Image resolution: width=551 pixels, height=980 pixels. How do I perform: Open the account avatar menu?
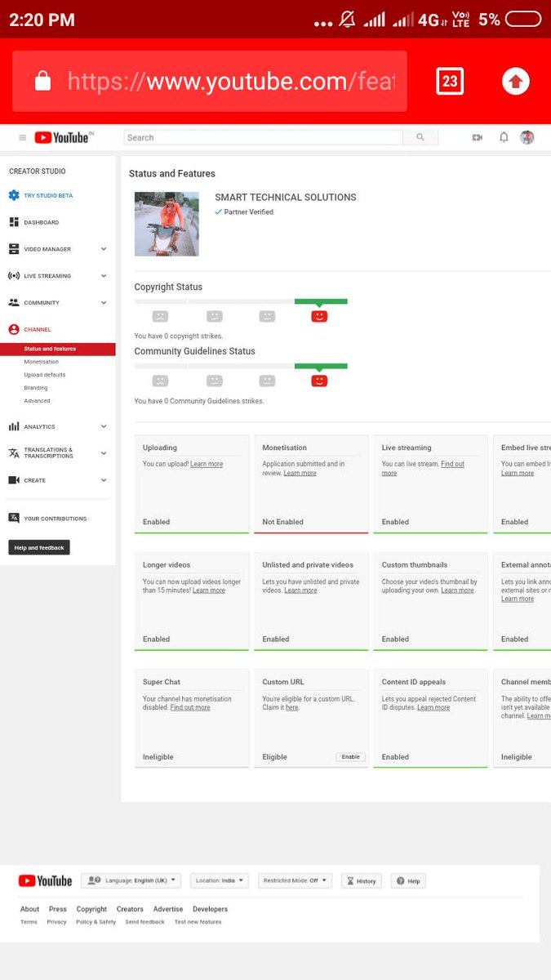(527, 137)
